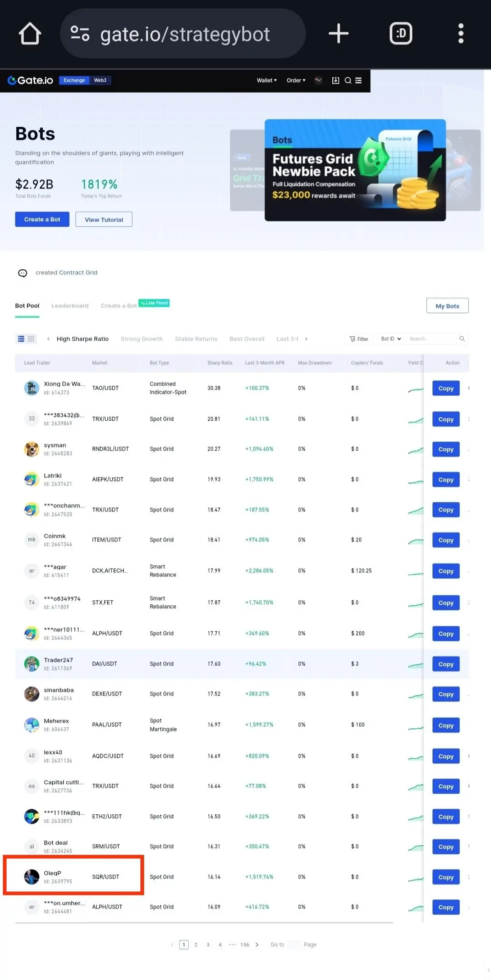This screenshot has width=491, height=980.
Task: Open the Bot ID search type dropdown
Action: point(391,339)
